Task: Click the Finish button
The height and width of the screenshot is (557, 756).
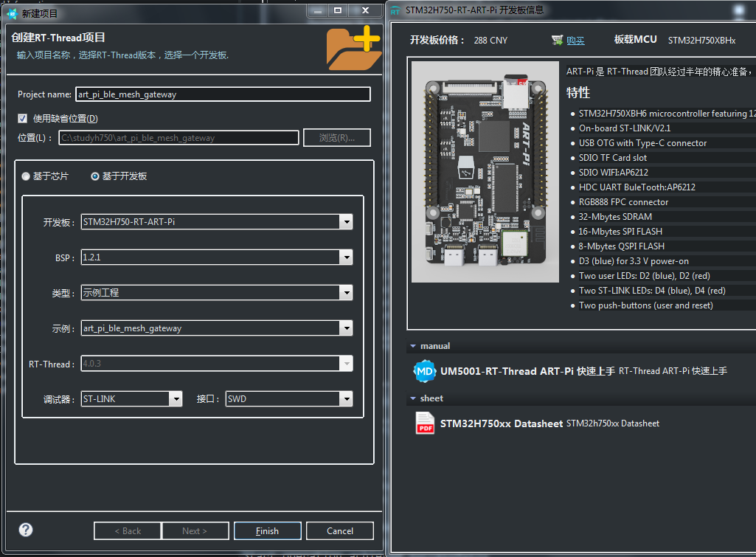Action: click(x=267, y=530)
